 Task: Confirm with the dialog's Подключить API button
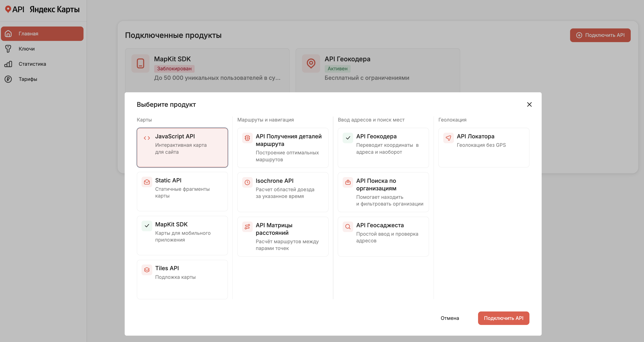pos(504,318)
